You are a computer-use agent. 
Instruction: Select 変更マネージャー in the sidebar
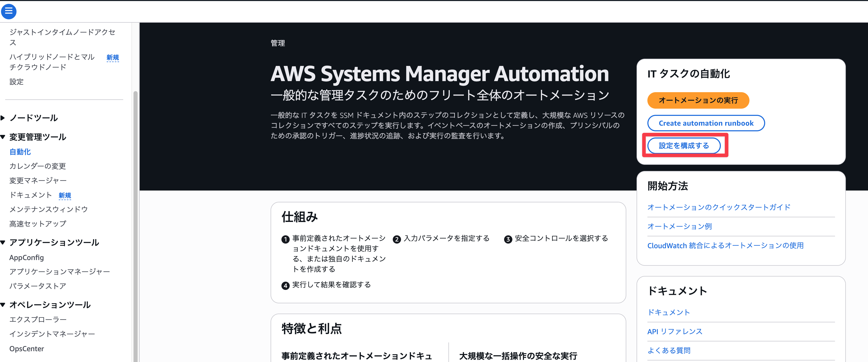(x=38, y=180)
